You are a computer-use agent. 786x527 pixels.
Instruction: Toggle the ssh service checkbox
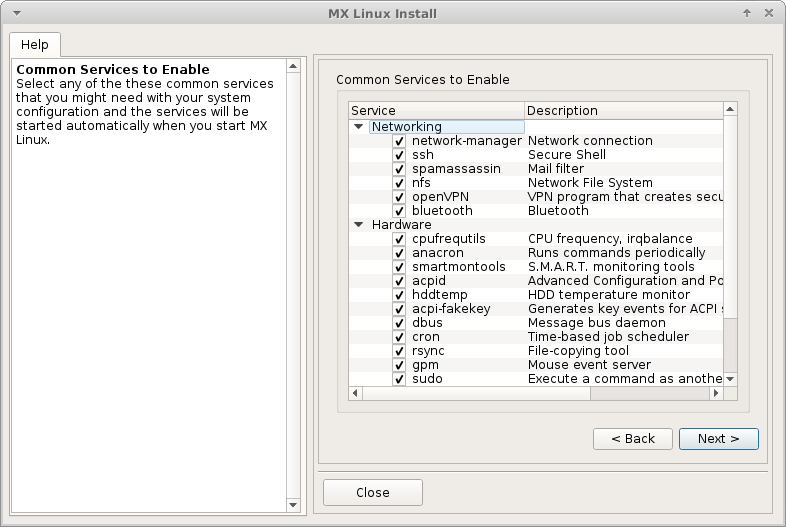[x=399, y=155]
